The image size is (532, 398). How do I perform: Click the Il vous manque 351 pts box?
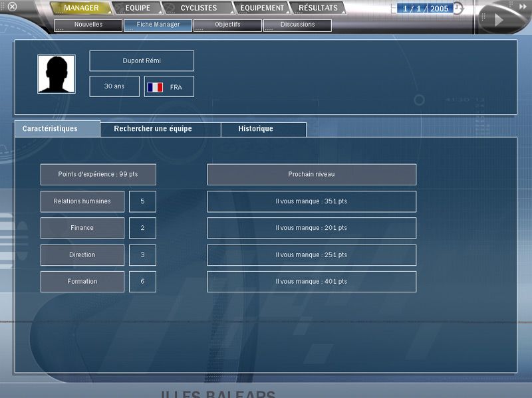click(311, 201)
